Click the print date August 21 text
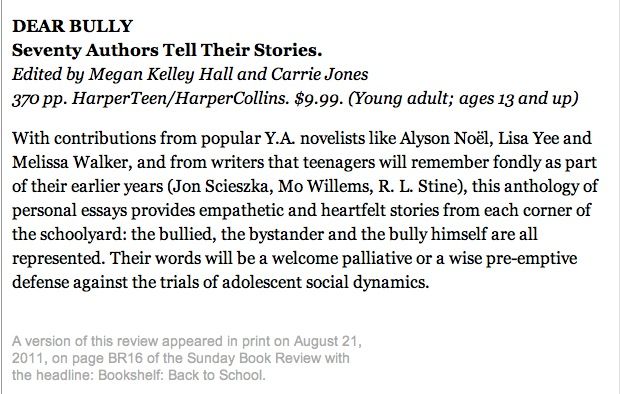Image resolution: width=620 pixels, height=394 pixels. pos(327,341)
